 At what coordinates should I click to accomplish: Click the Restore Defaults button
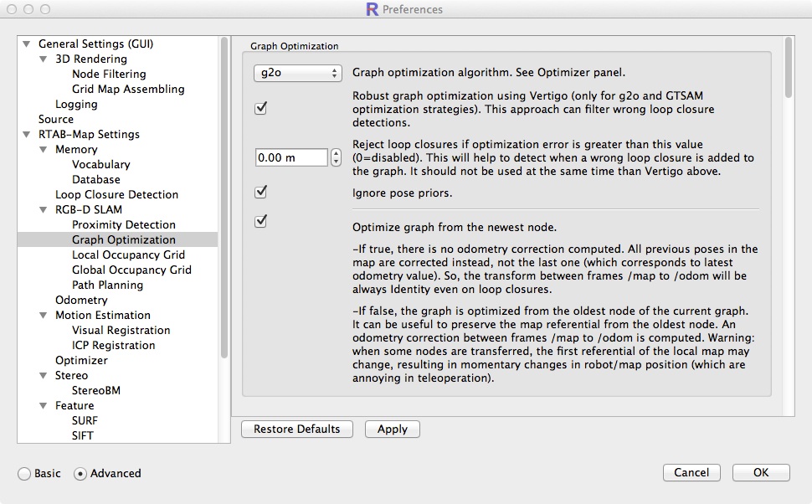pos(297,429)
